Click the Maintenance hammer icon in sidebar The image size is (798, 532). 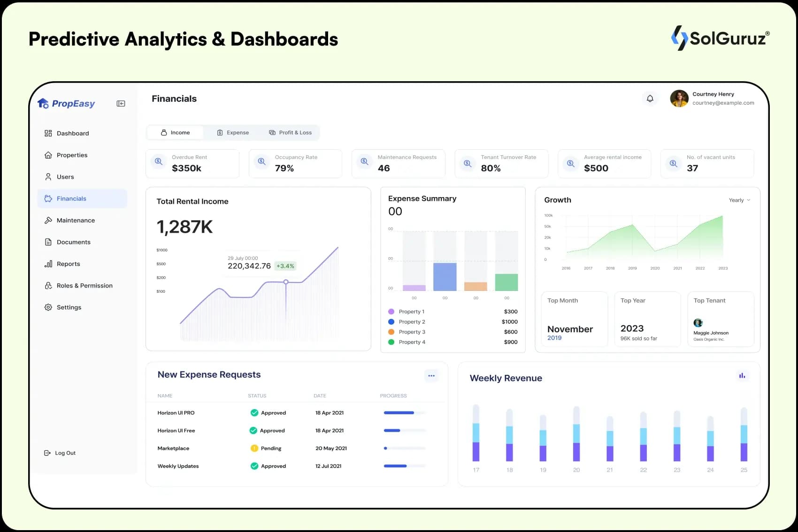click(x=48, y=220)
